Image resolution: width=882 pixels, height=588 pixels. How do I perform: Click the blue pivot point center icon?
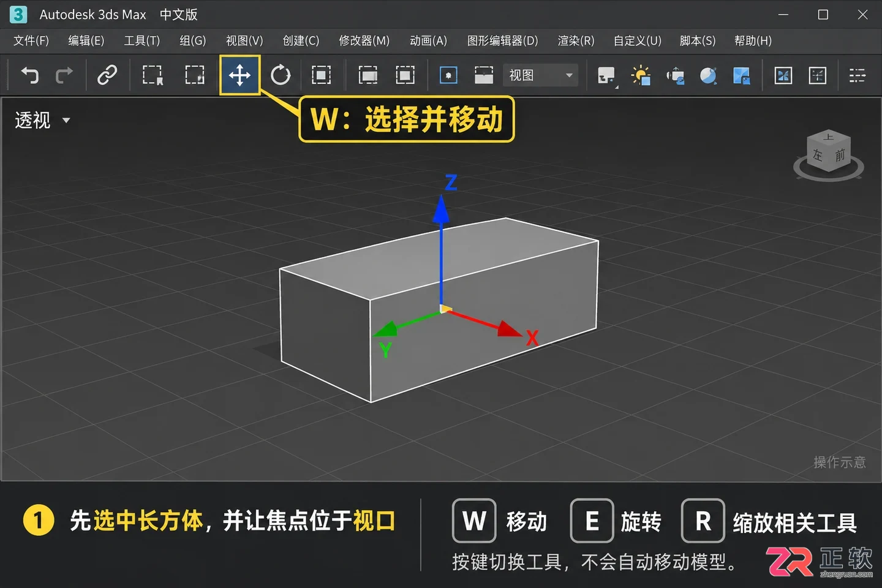448,75
